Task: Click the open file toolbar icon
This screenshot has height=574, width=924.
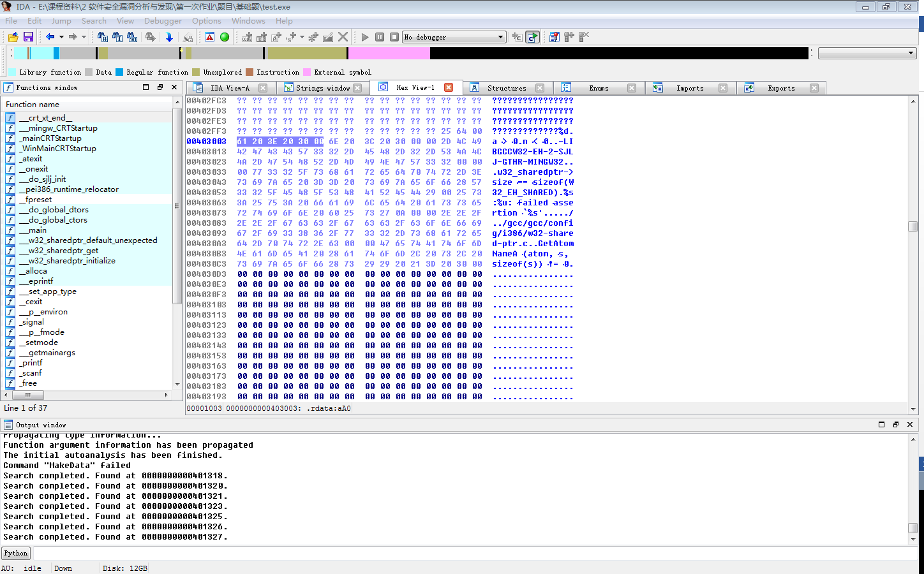Action: (13, 37)
